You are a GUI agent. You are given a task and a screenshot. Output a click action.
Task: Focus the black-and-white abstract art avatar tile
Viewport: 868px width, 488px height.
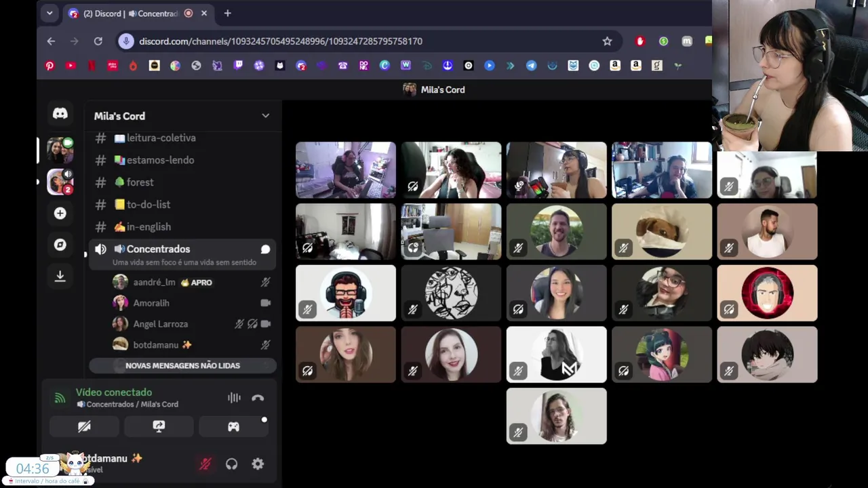(x=451, y=293)
